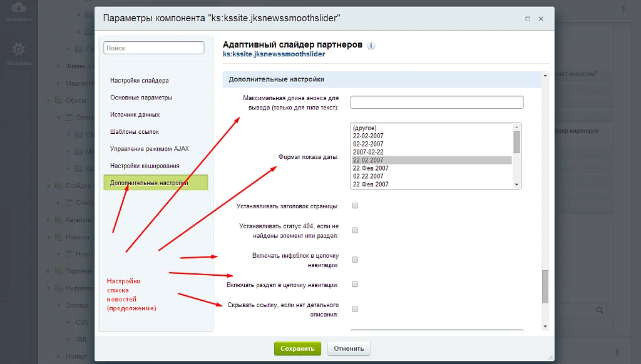Select the highlighted Дополнительные настройки menu item
Image resolution: width=641 pixels, height=364 pixels.
(x=156, y=183)
